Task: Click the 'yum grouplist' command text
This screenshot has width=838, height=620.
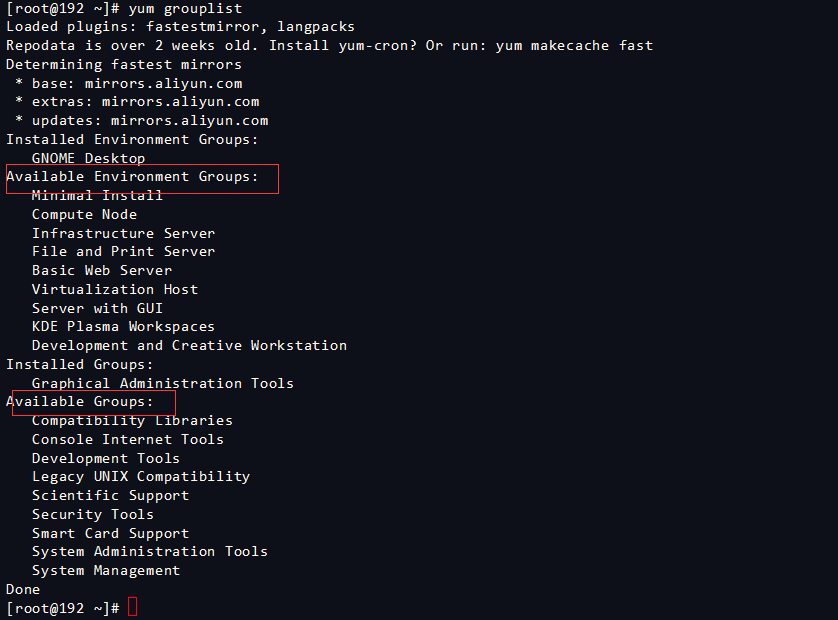Action: [185, 8]
